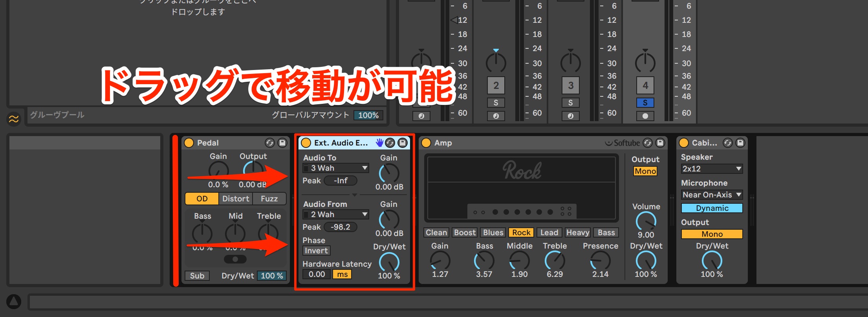The image size is (868, 317).
Task: Click the Amp Presence knob
Action: pyautogui.click(x=600, y=261)
